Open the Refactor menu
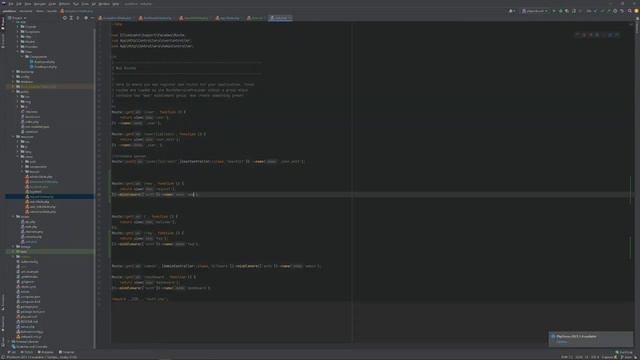The width and height of the screenshot is (640, 360). tap(64, 4)
